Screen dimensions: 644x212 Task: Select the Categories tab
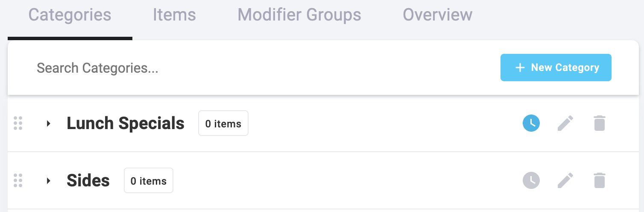(70, 15)
